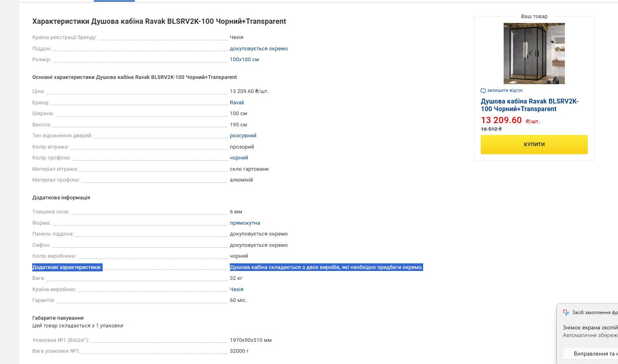The height and width of the screenshot is (364, 618).
Task: Click the Гарантія label
Action: pos(43,300)
